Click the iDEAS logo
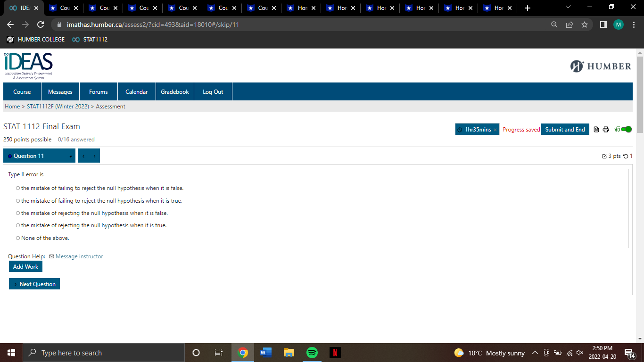Screen dimensions: 644x362 27,64
